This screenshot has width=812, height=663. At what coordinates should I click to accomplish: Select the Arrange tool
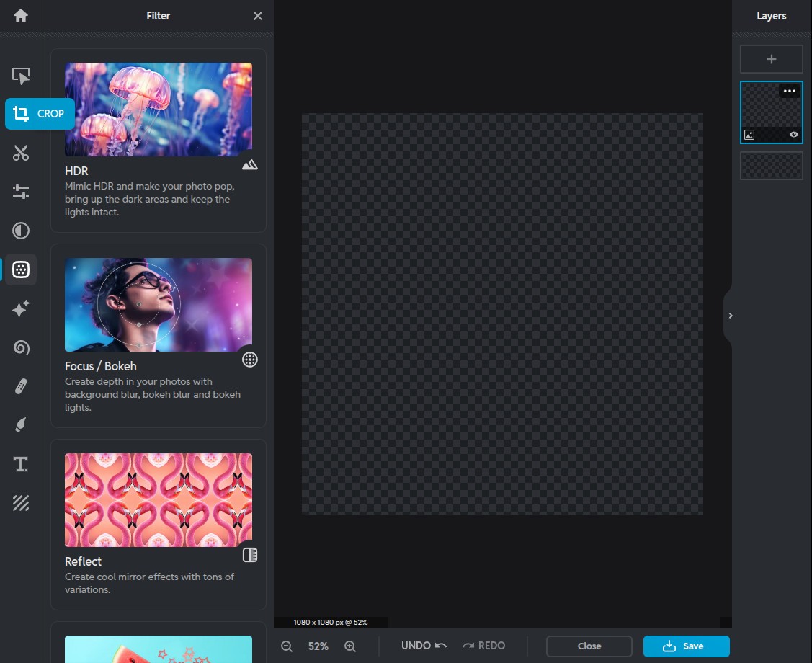click(21, 76)
